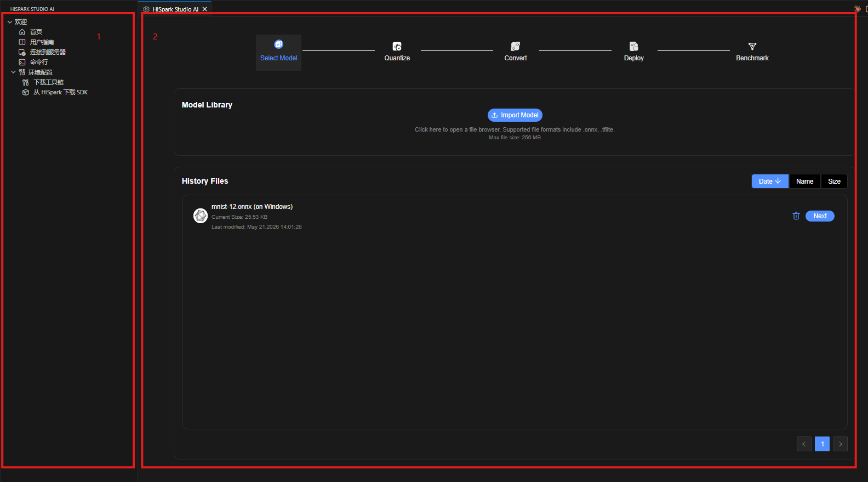
Task: Click the settings icon beside 环境配置
Action: click(x=22, y=72)
